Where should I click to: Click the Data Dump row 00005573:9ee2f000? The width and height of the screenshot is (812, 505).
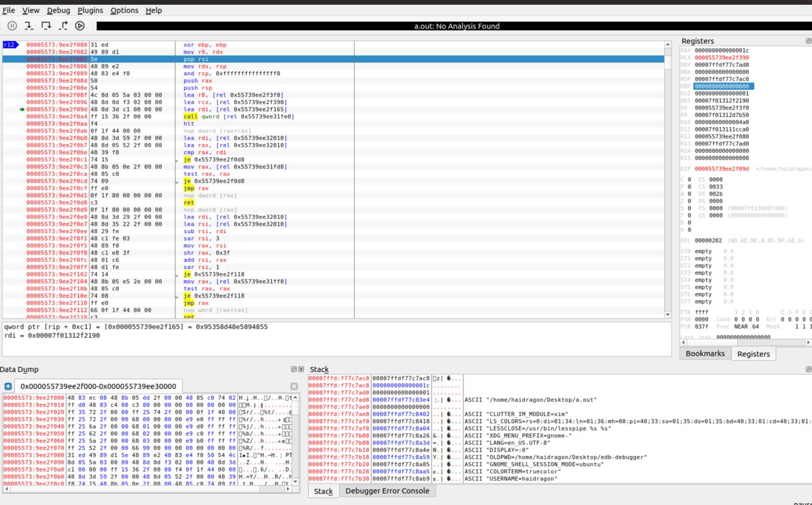(147, 397)
